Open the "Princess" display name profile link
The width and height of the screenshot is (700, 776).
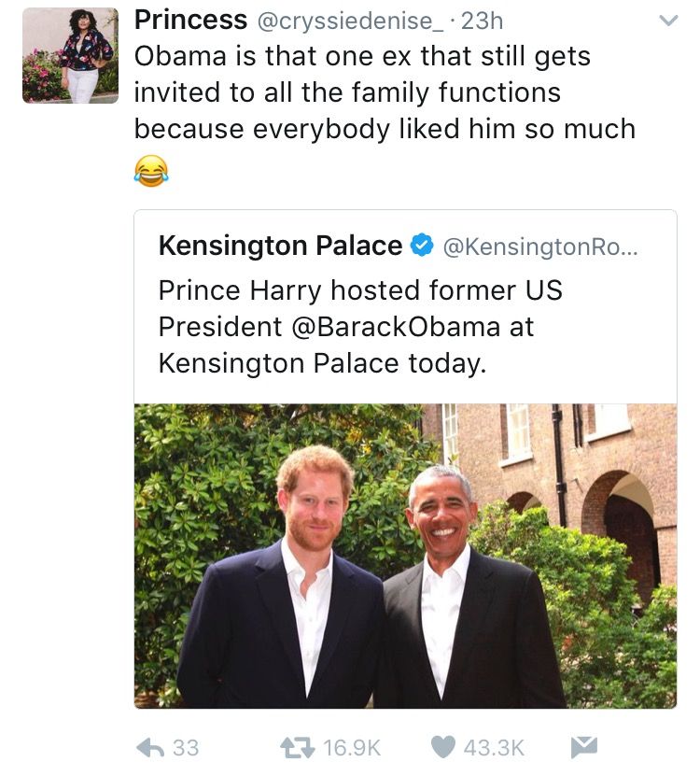click(x=191, y=20)
